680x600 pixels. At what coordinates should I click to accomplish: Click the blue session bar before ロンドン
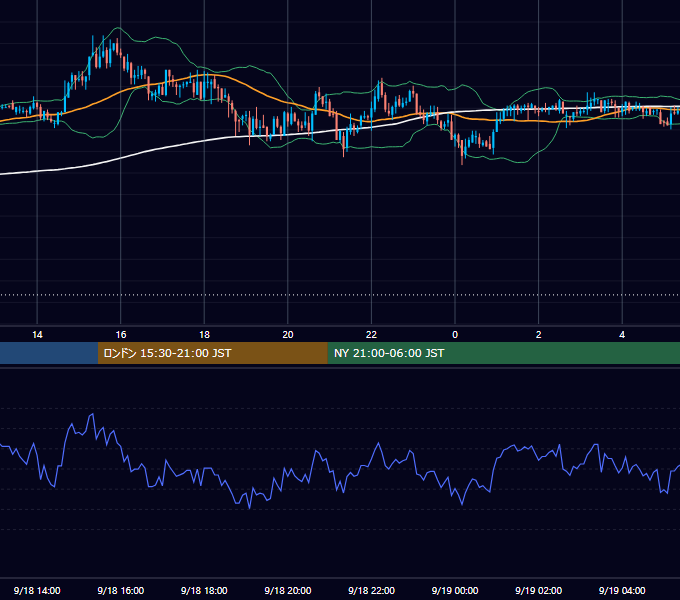[x=49, y=353]
